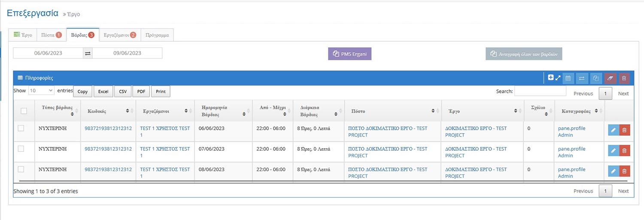Open pane.profile Admin link in 07/06/2023 row

point(571,152)
